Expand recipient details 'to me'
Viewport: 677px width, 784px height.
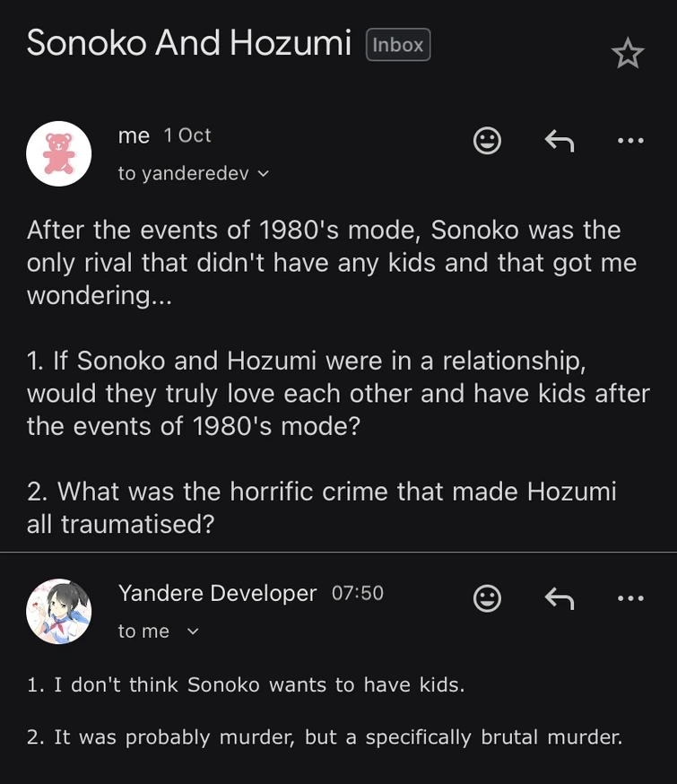(192, 632)
